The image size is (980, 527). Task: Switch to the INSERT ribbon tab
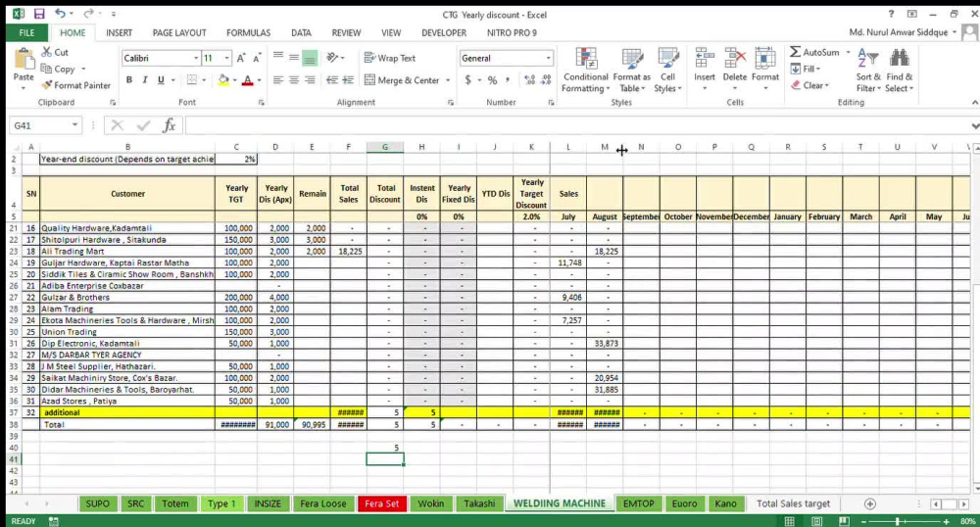point(119,32)
